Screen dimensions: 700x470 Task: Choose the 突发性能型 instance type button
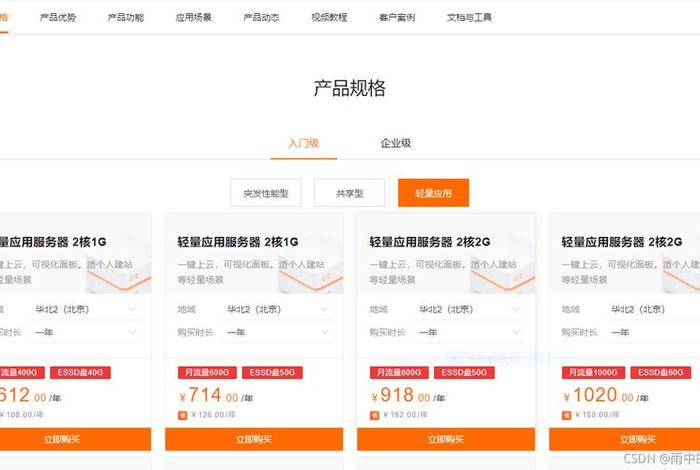pyautogui.click(x=266, y=193)
